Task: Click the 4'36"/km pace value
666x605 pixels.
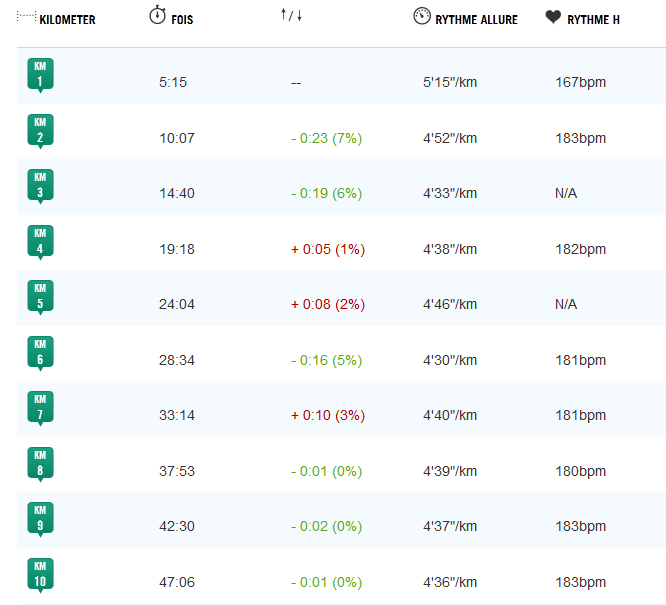Action: (x=450, y=582)
